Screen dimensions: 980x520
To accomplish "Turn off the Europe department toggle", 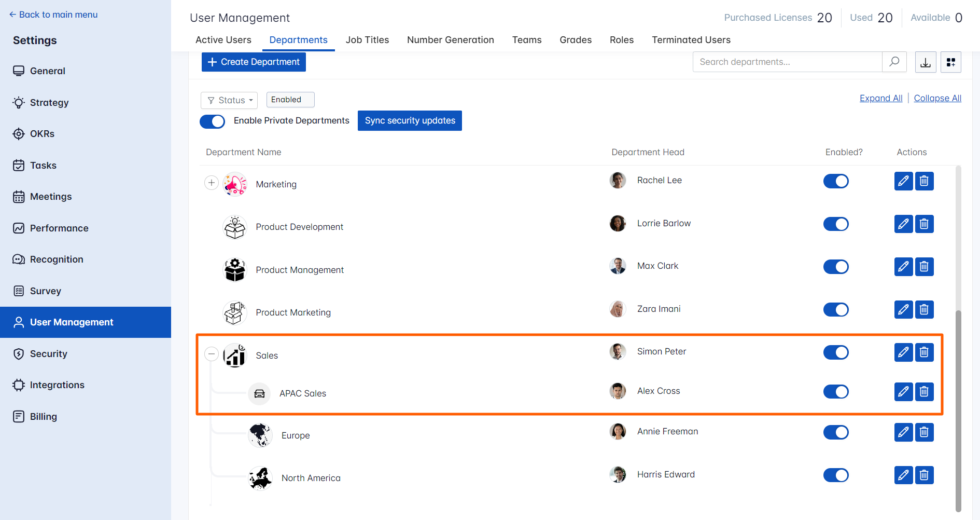I will [x=836, y=432].
